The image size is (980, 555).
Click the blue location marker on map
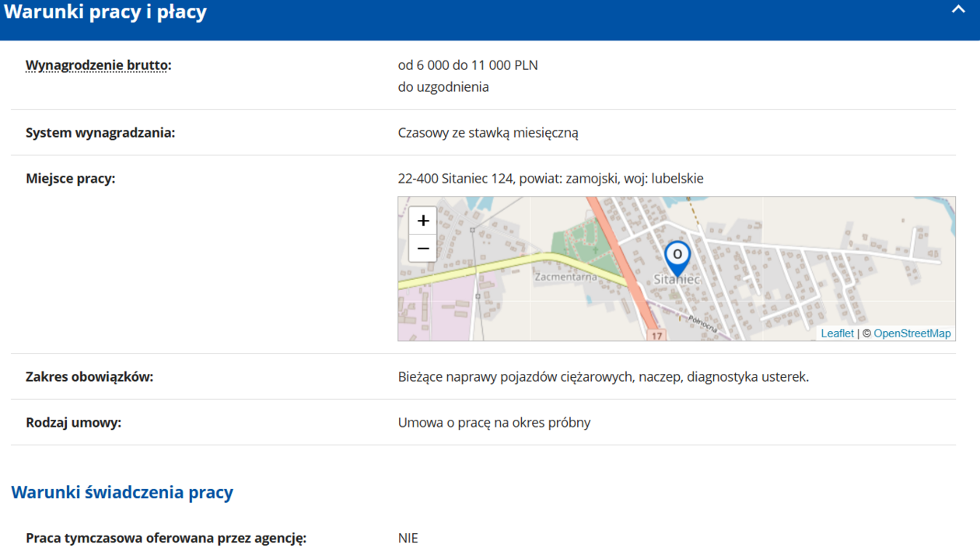pos(677,257)
